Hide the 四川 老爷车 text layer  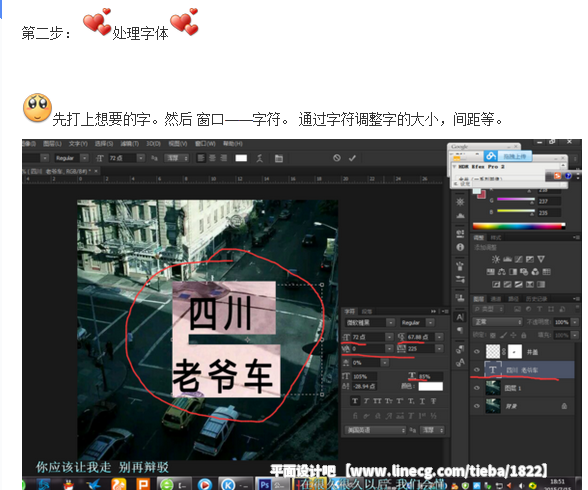click(x=477, y=370)
